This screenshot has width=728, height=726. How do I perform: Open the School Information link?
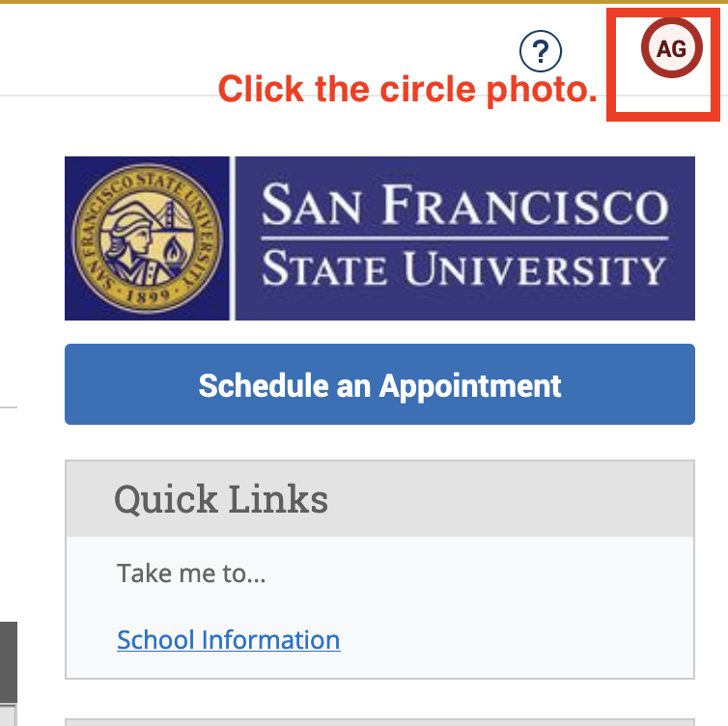(229, 640)
